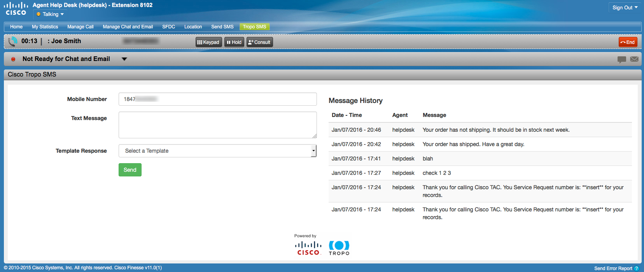Image resolution: width=644 pixels, height=272 pixels.
Task: Click the green Send button
Action: point(130,170)
